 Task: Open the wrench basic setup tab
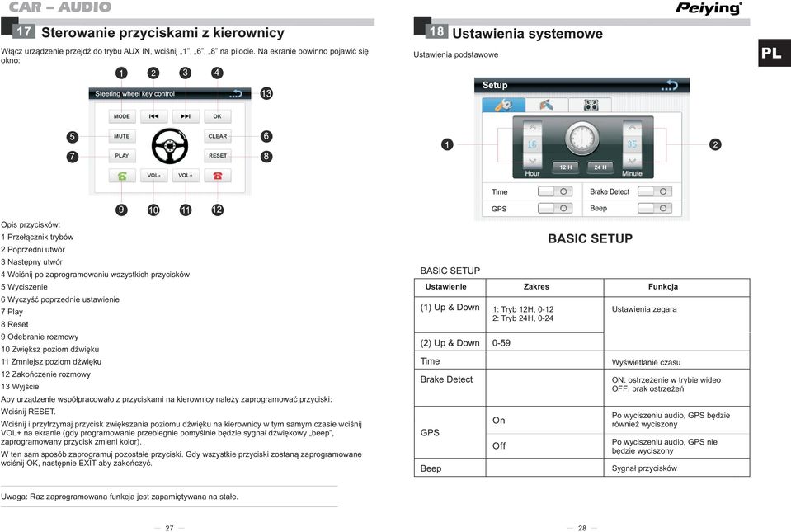(503, 105)
